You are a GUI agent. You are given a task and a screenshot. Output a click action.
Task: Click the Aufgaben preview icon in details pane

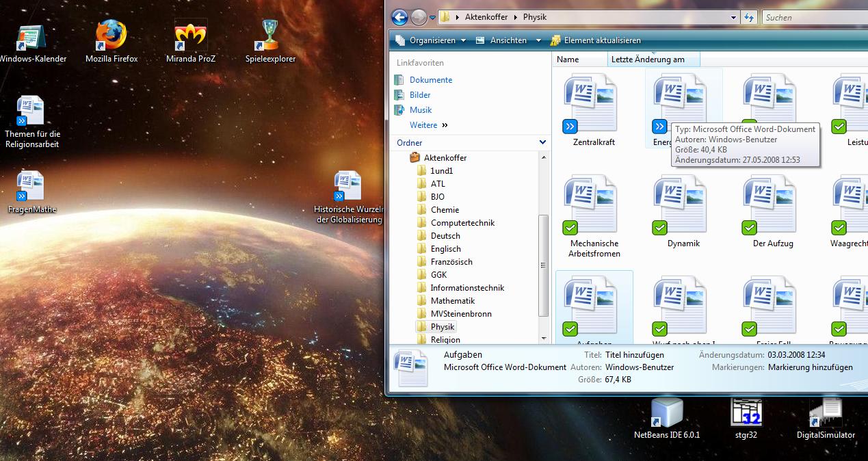coord(412,369)
